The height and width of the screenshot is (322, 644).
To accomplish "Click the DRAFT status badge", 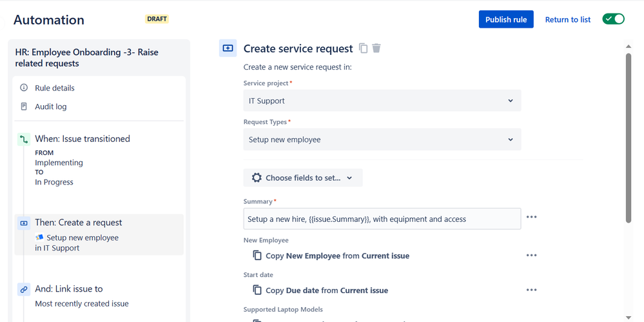I will tap(157, 19).
